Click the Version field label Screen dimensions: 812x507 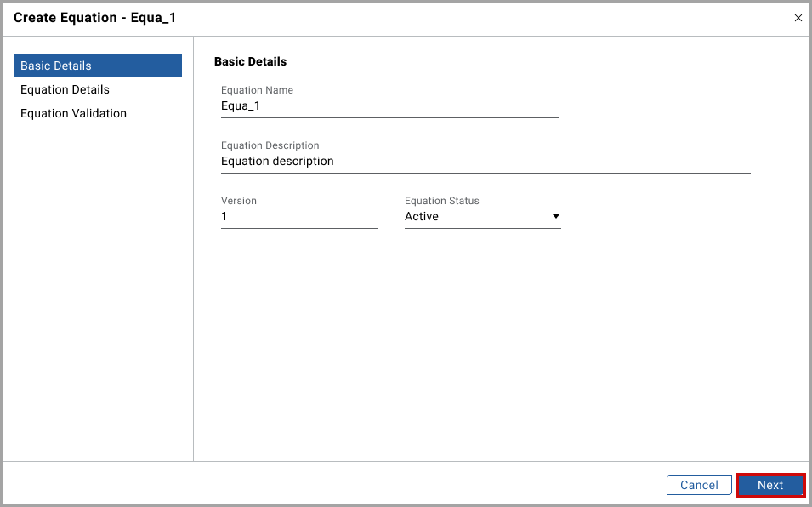238,201
